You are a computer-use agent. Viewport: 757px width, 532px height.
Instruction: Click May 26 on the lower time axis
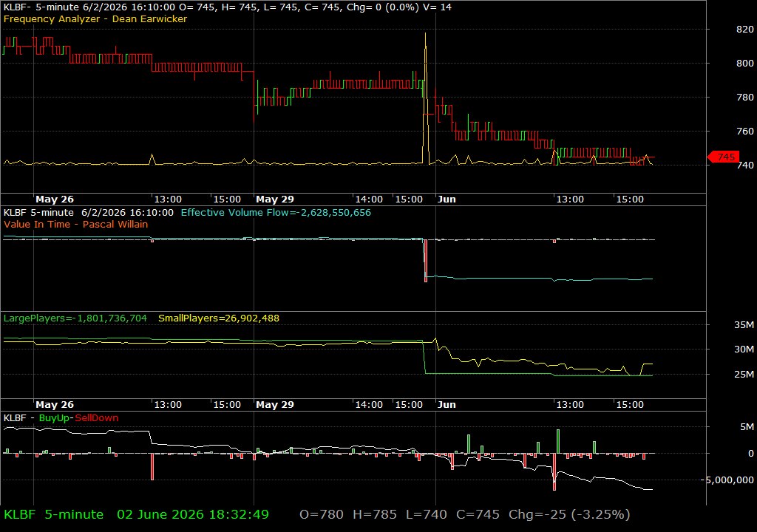coord(55,405)
